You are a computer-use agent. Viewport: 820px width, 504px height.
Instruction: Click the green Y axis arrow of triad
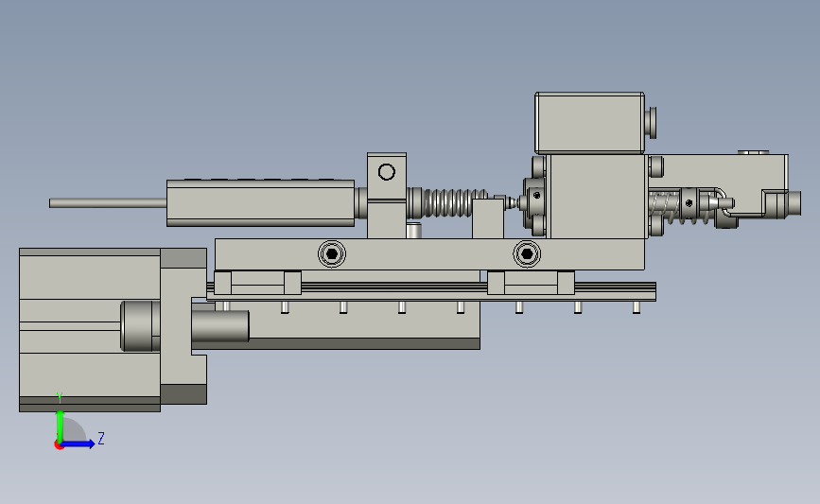click(61, 426)
